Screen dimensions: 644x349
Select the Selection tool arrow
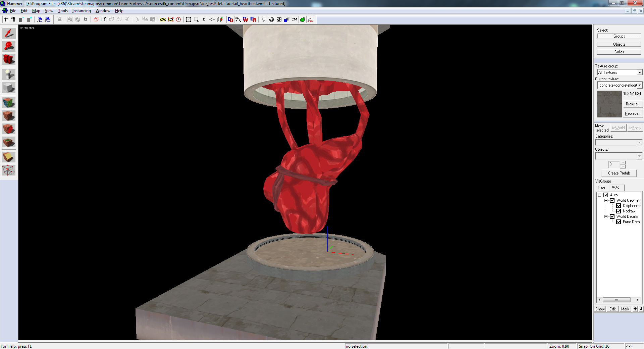(x=9, y=33)
